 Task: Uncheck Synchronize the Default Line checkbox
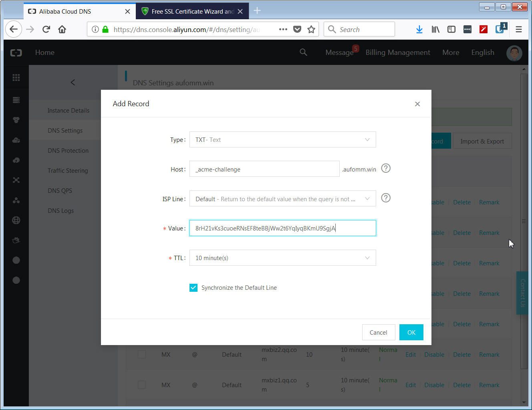pos(193,288)
